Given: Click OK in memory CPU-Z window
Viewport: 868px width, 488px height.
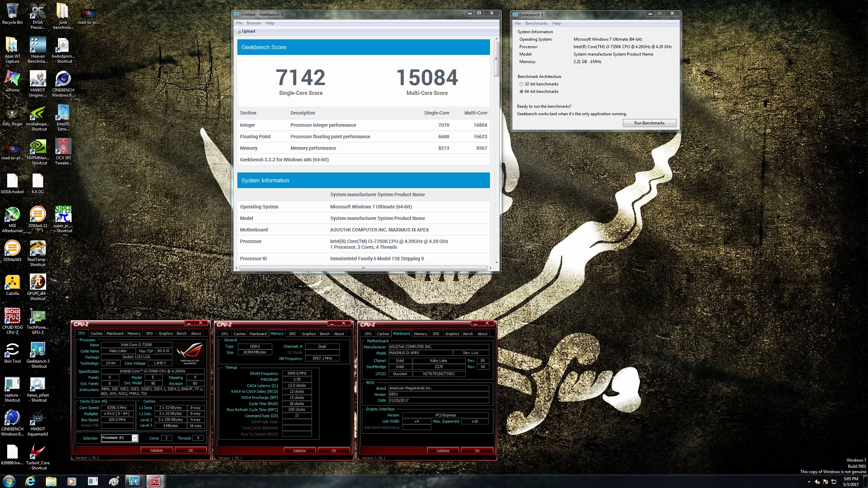Looking at the screenshot, I should pos(334,451).
